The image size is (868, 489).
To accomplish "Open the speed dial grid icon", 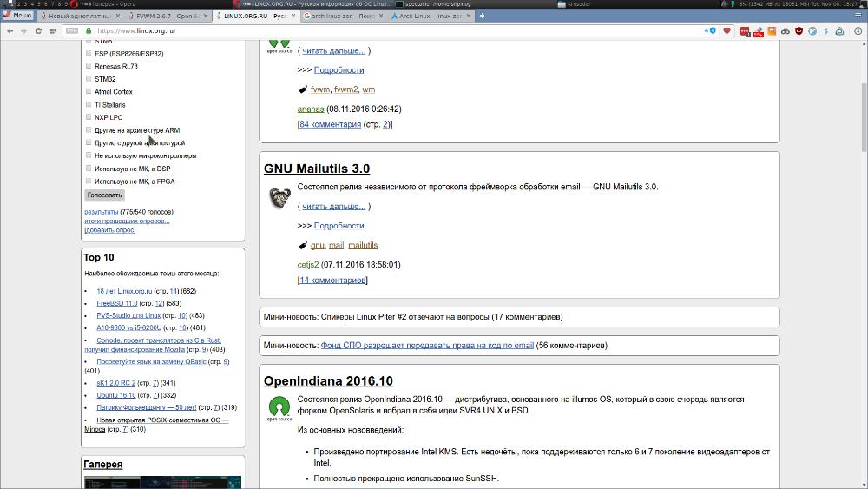I will 53,31.
